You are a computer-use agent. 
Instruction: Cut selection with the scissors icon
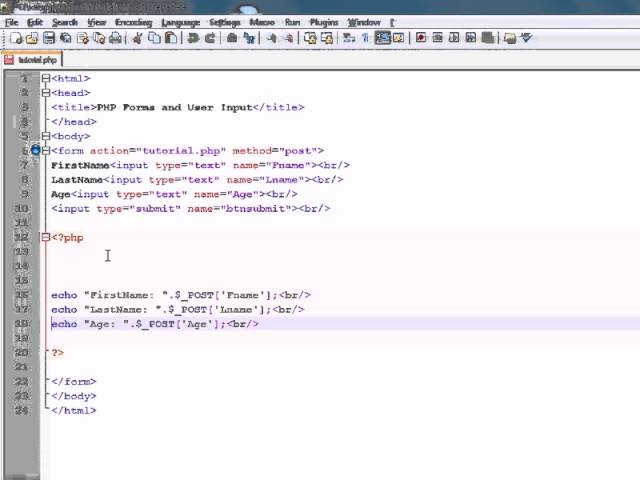(x=137, y=38)
